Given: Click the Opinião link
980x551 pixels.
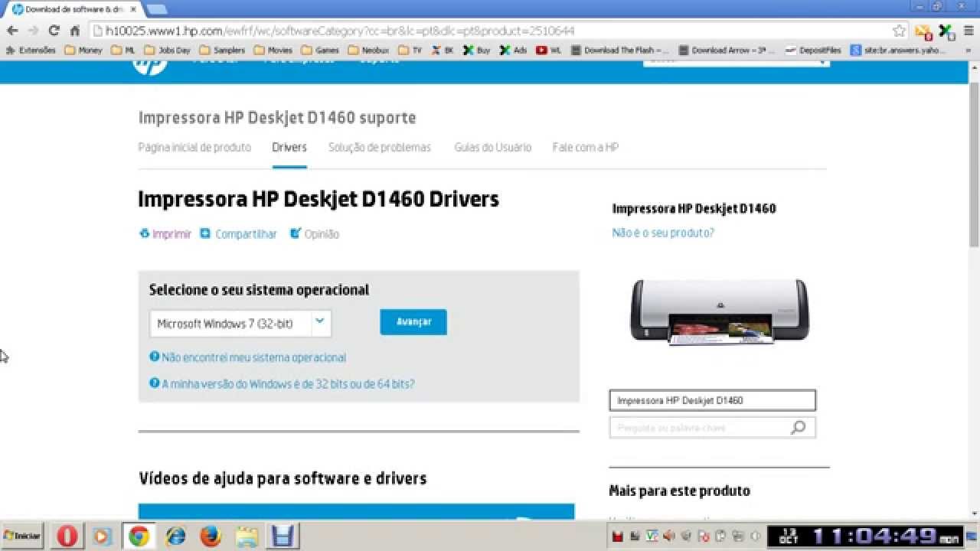Looking at the screenshot, I should tap(315, 234).
